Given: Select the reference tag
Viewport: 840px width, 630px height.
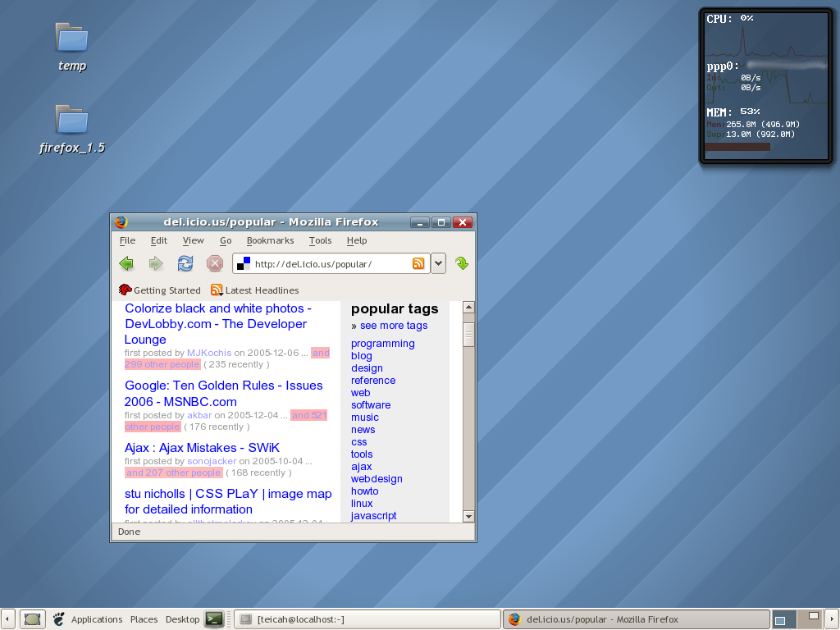Looking at the screenshot, I should pyautogui.click(x=373, y=381).
